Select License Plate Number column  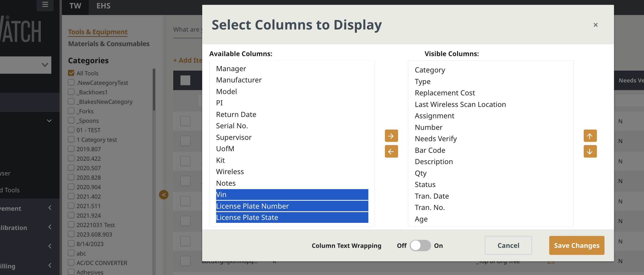coord(292,206)
